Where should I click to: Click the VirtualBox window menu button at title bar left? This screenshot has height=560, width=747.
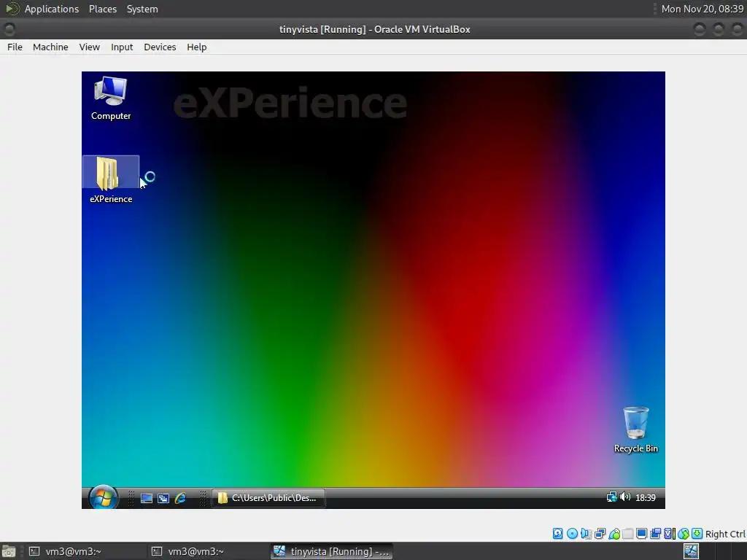(9, 29)
